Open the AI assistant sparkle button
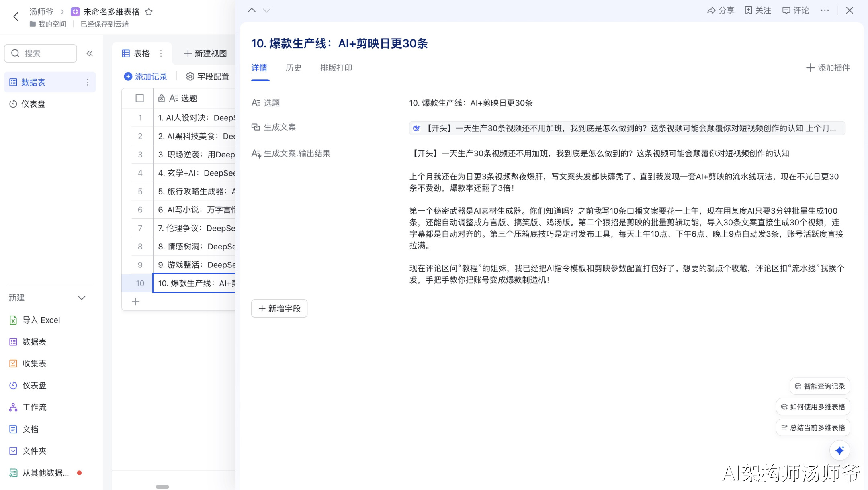 point(839,451)
